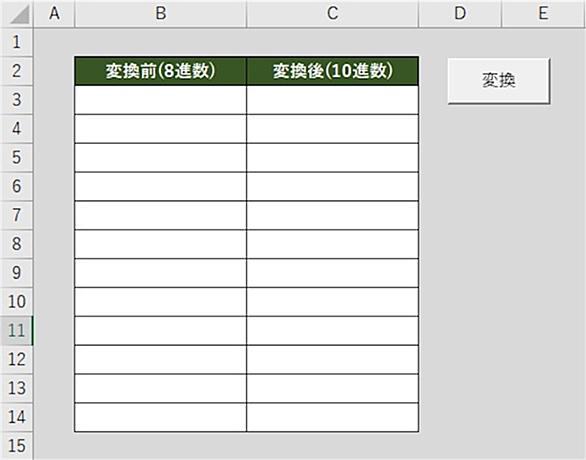Select cell B7 in the octal column
The height and width of the screenshot is (460, 586).
pyautogui.click(x=161, y=215)
